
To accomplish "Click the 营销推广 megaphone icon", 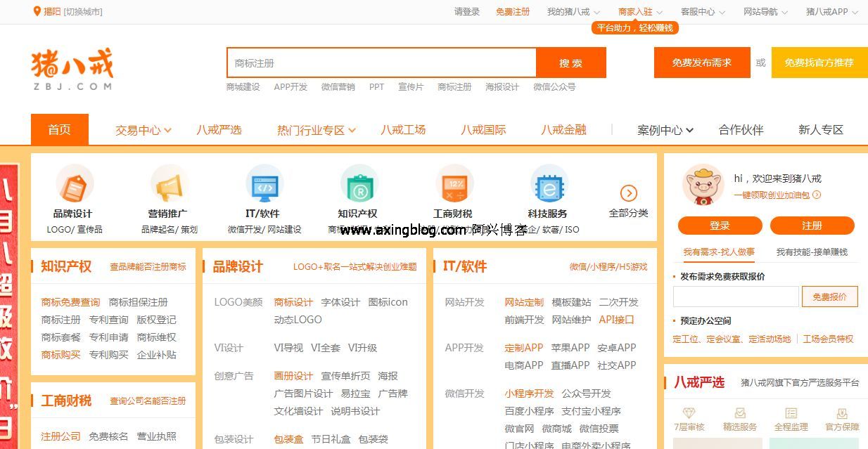I will [170, 184].
